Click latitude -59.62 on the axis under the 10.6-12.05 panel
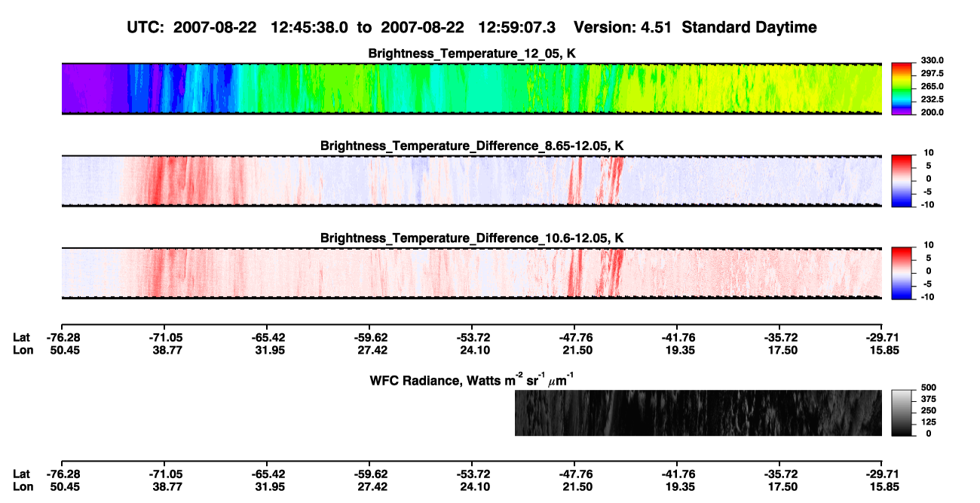This screenshot has width=980, height=503. click(369, 337)
